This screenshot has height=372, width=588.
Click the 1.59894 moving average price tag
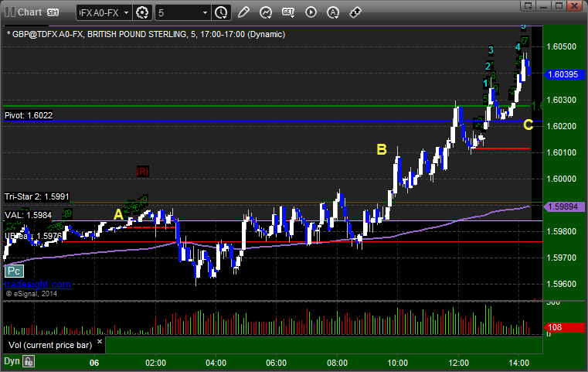click(x=564, y=206)
